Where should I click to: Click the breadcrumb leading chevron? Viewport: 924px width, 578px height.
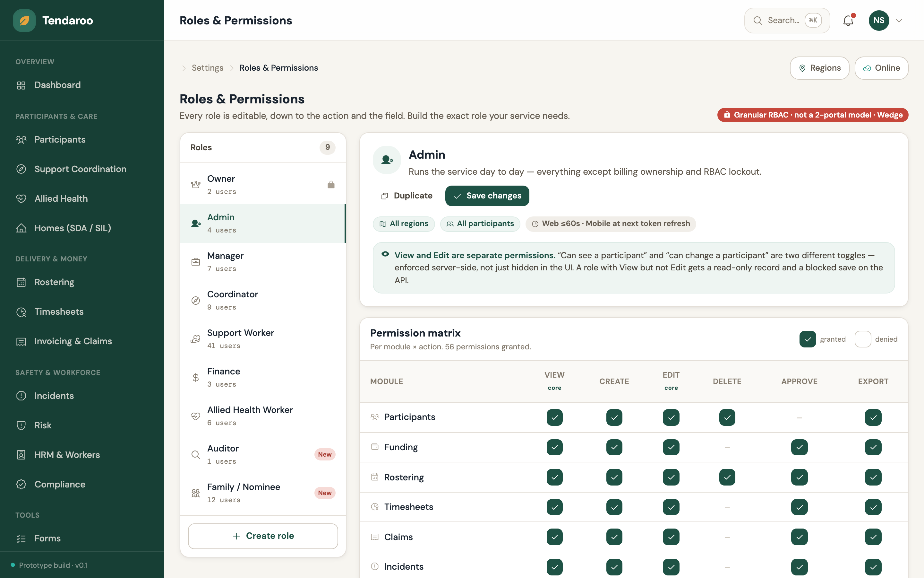click(184, 68)
